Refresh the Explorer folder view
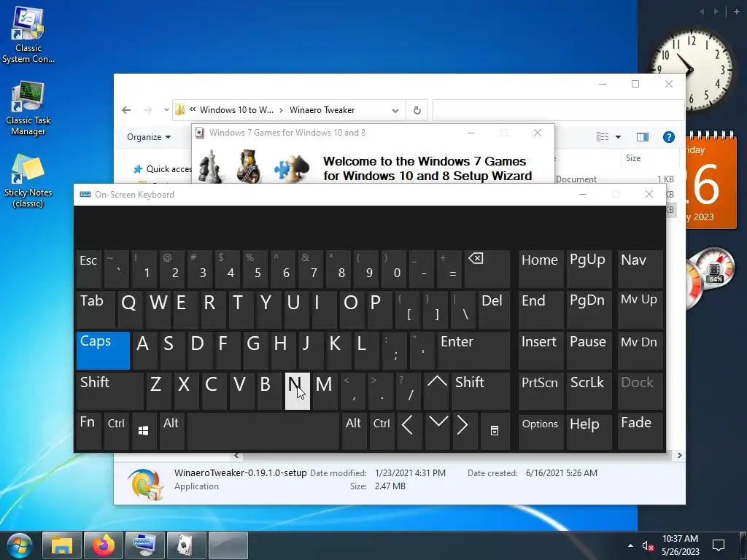The height and width of the screenshot is (560, 747). 417,111
